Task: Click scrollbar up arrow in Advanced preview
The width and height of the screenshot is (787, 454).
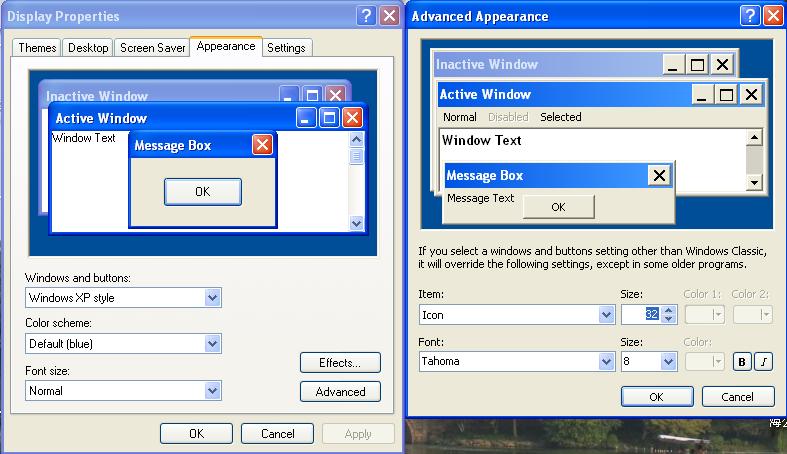Action: click(754, 137)
